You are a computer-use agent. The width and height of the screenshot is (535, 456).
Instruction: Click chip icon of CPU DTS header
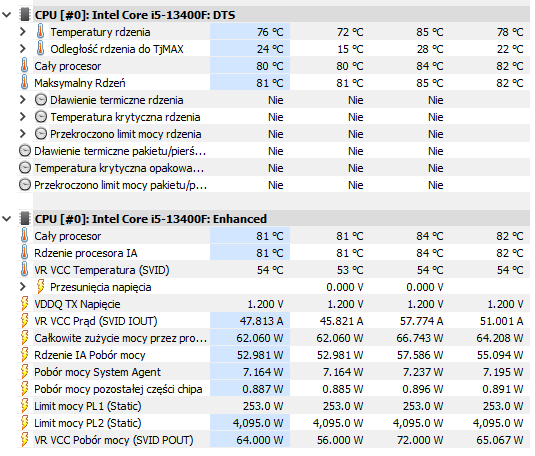25,15
